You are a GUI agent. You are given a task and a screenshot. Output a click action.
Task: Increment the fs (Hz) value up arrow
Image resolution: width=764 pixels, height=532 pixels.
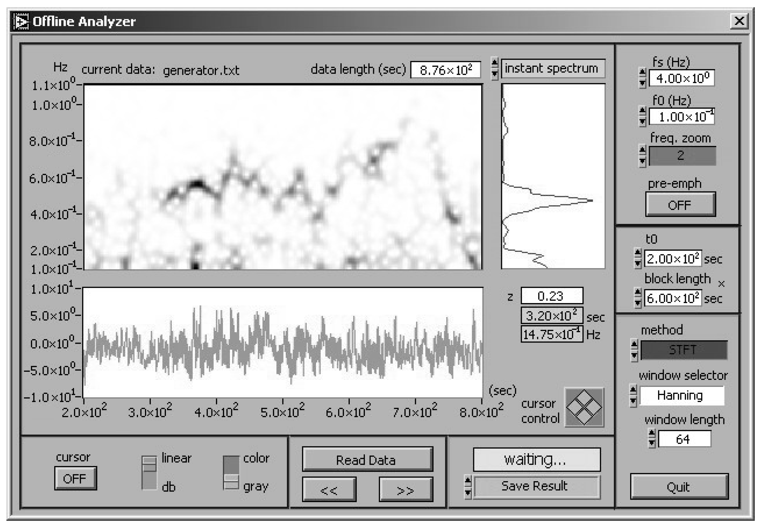click(642, 72)
